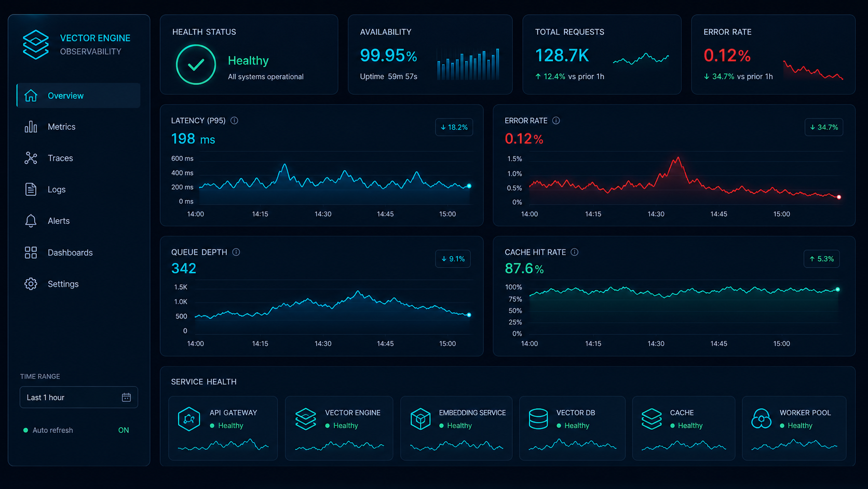Screen dimensions: 868x489
Task: Click the Cache service Healthy status
Action: (x=686, y=426)
